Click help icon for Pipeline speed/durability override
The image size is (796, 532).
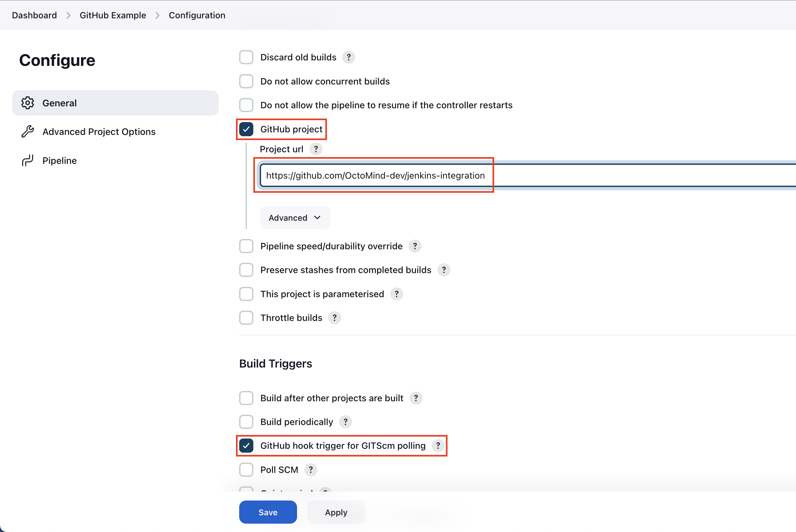click(415, 246)
